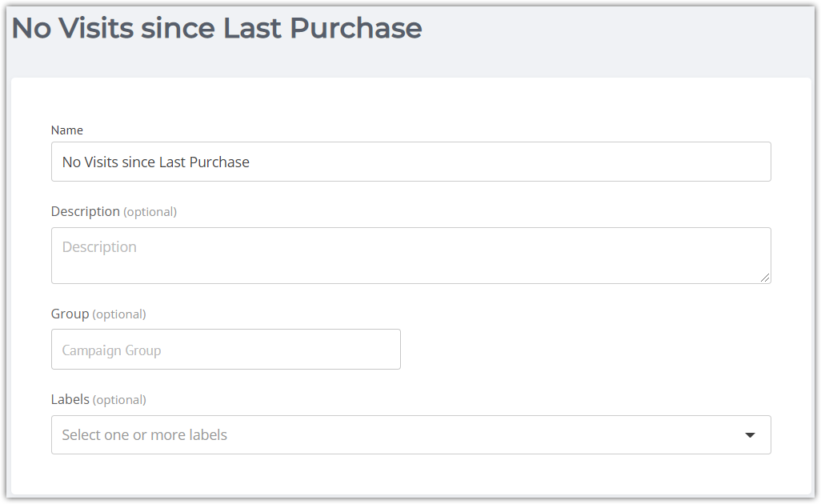Screen dimensions: 821x504
Task: Click inside the Description text area
Action: click(411, 255)
